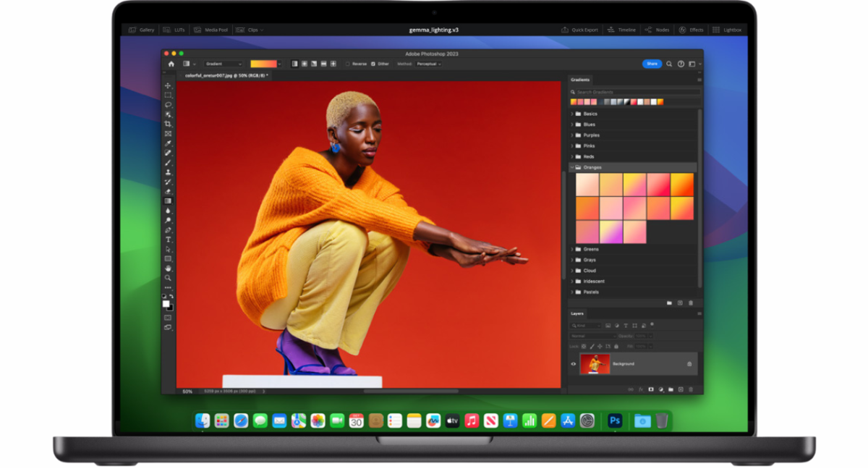
Task: Select the Clone Stamp tool
Action: (168, 172)
